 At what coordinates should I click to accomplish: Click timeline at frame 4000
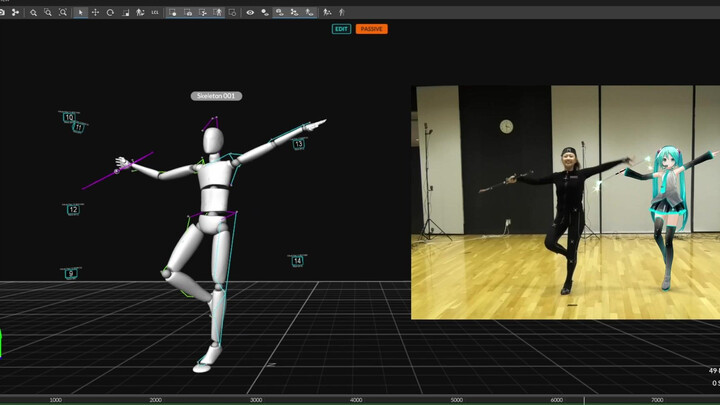pos(356,400)
